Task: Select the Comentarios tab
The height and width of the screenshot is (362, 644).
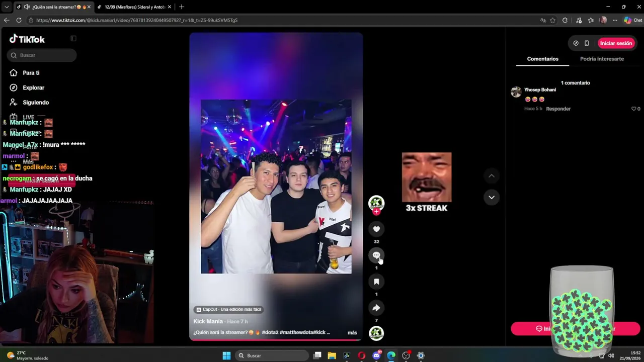Action: 542,59
